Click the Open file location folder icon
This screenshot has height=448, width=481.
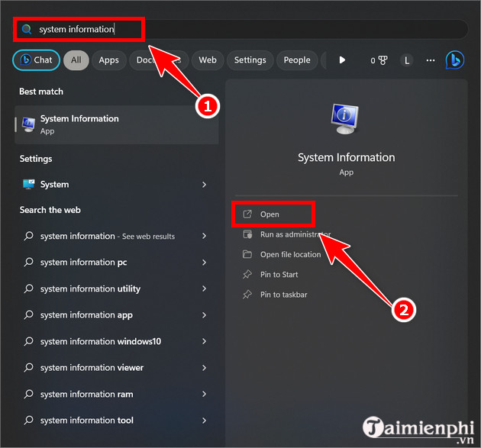point(247,254)
